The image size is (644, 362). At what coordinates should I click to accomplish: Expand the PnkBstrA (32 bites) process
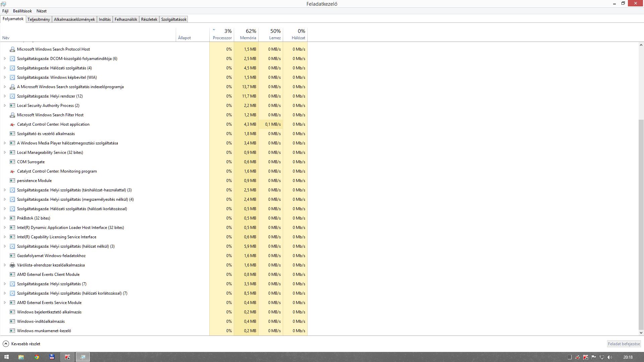(5, 218)
